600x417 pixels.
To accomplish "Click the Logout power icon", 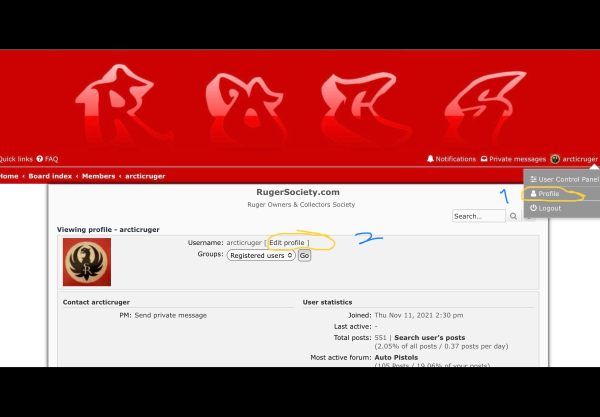I will [x=533, y=208].
